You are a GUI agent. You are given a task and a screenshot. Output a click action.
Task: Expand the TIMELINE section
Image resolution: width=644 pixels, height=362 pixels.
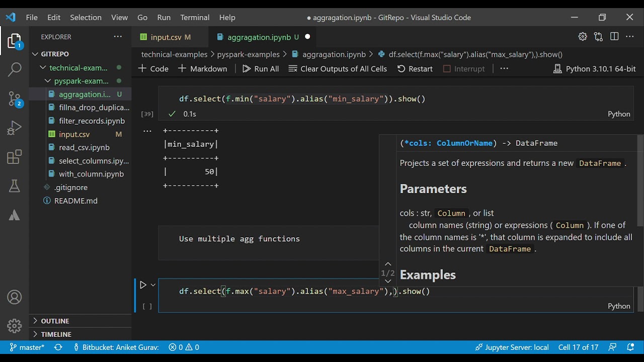click(56, 334)
